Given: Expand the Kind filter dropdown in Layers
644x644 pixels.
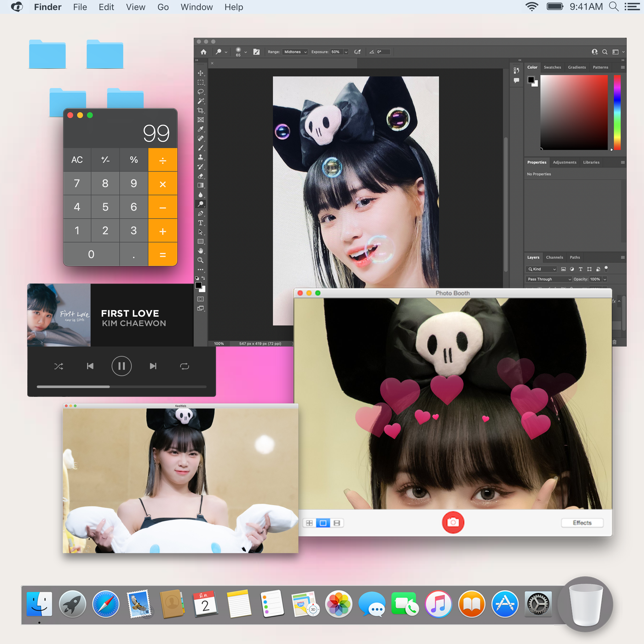Looking at the screenshot, I should point(542,269).
